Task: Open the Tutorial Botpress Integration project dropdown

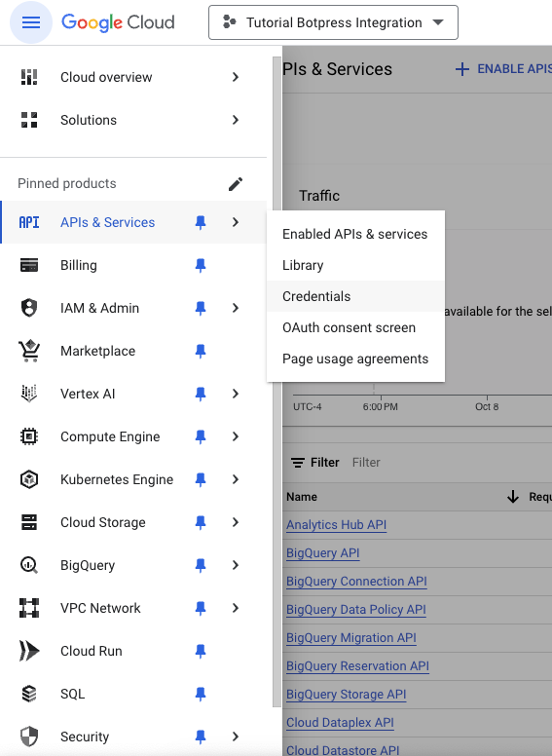Action: (333, 22)
